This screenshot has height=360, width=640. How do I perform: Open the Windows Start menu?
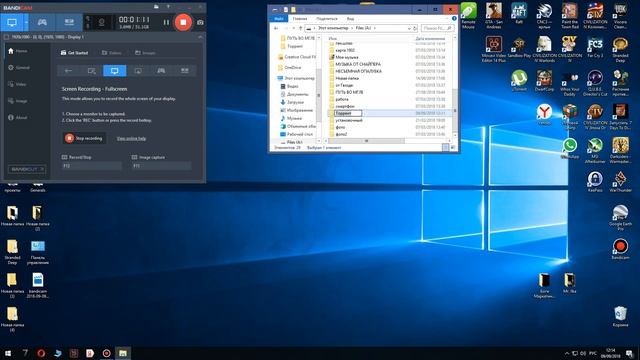coord(8,353)
